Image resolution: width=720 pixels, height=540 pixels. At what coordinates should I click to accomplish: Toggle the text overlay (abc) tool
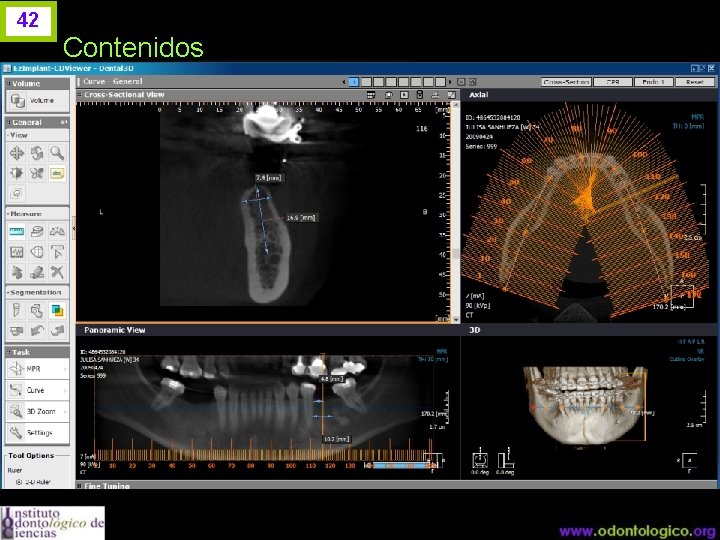pyautogui.click(x=57, y=173)
